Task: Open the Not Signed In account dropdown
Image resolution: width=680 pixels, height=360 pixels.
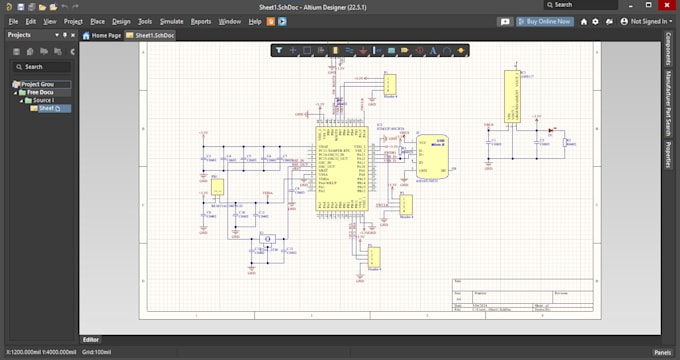Action: (x=646, y=21)
